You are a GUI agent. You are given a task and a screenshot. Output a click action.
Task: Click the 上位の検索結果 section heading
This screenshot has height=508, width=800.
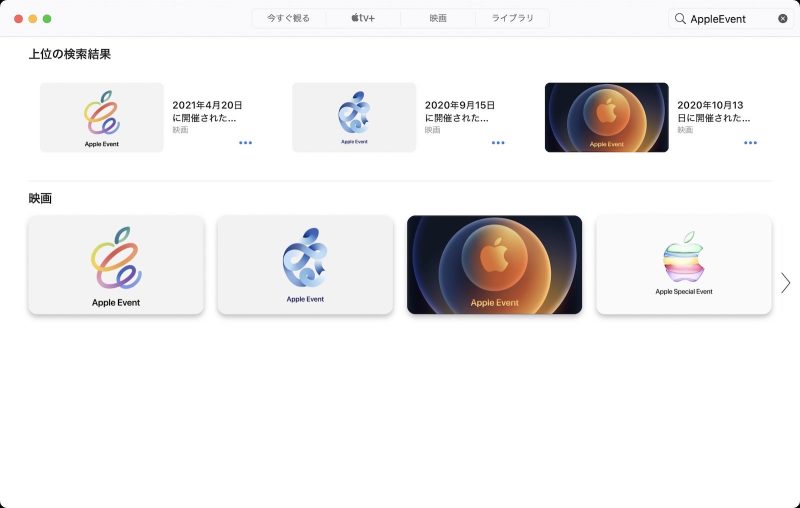(x=70, y=54)
